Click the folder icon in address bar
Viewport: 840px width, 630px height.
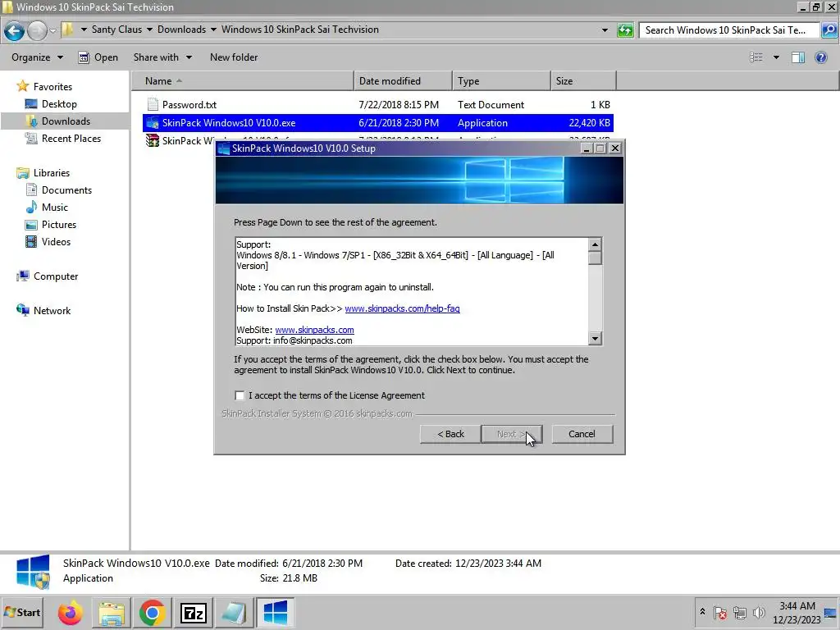point(67,30)
